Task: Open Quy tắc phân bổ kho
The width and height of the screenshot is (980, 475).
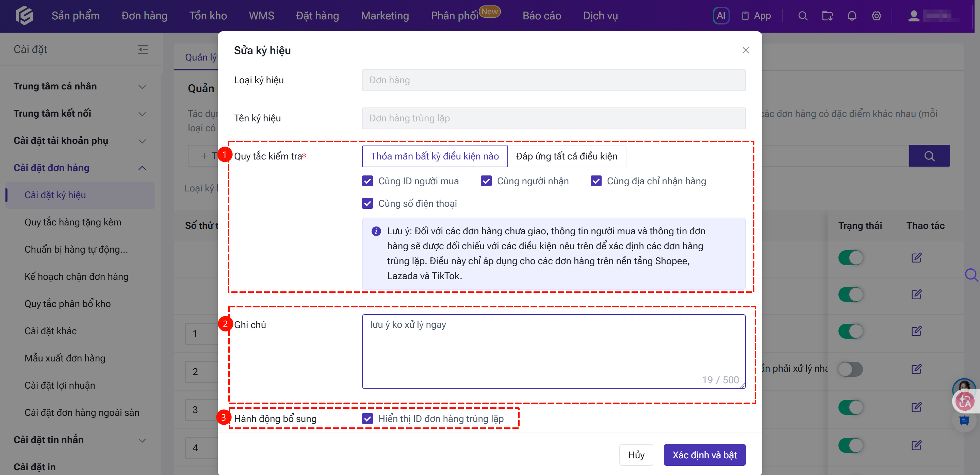Action: pos(68,304)
